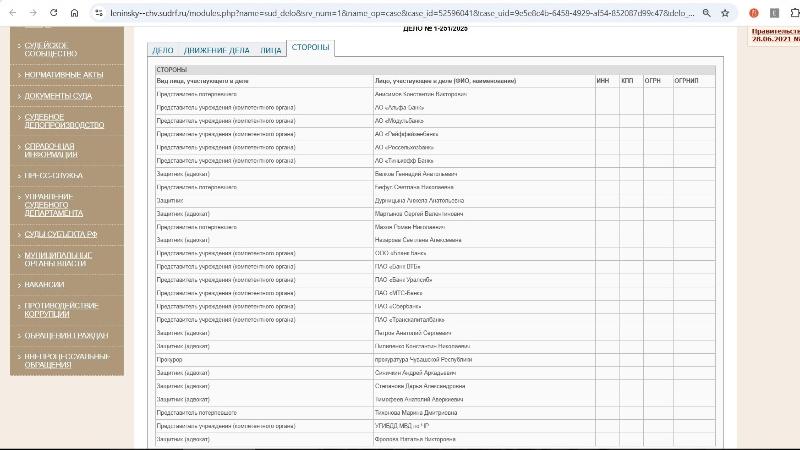Go back to the previous page
The height and width of the screenshot is (450, 800).
[13, 13]
